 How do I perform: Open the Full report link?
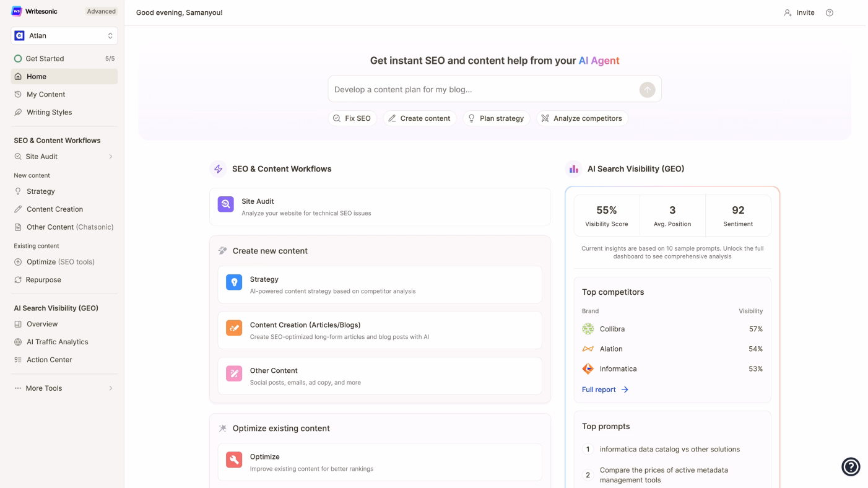point(605,390)
